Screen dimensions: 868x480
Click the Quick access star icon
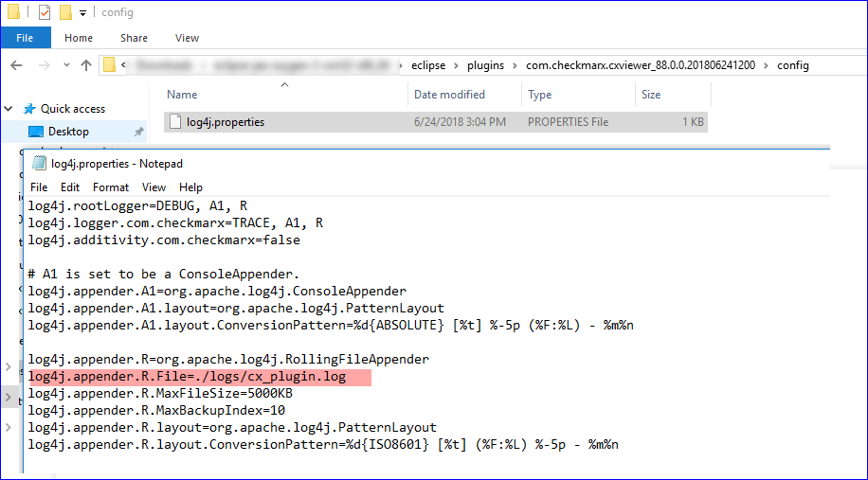coord(29,109)
